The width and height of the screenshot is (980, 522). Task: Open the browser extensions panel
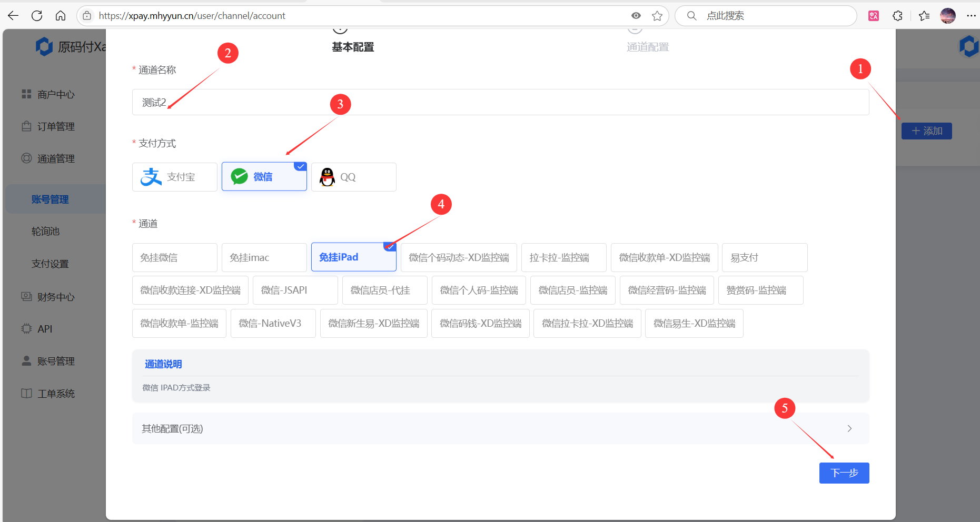tap(897, 16)
